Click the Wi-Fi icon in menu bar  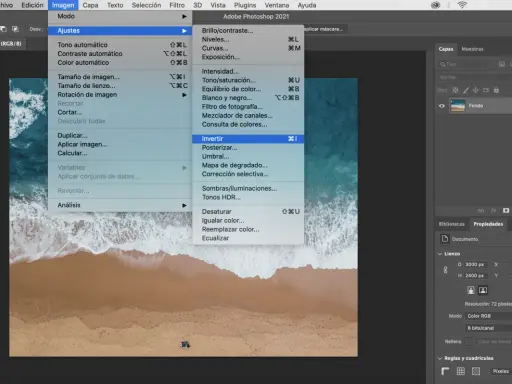tap(462, 5)
